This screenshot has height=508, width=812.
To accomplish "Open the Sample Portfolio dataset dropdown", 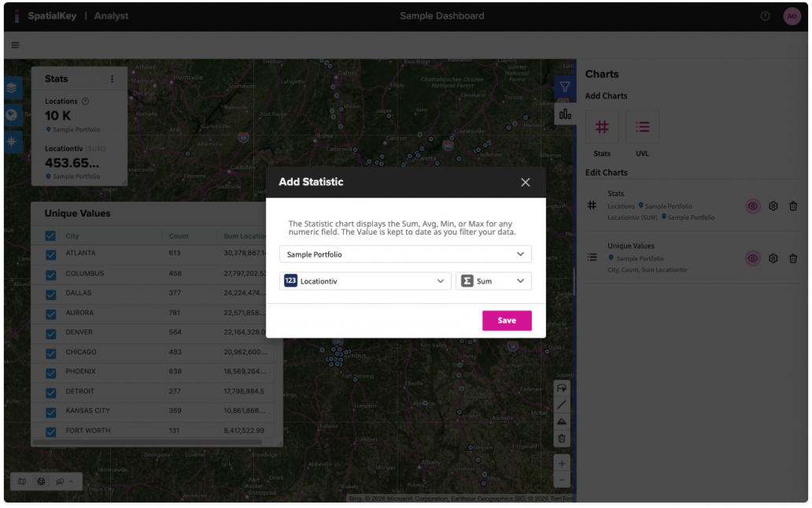I will coord(406,254).
